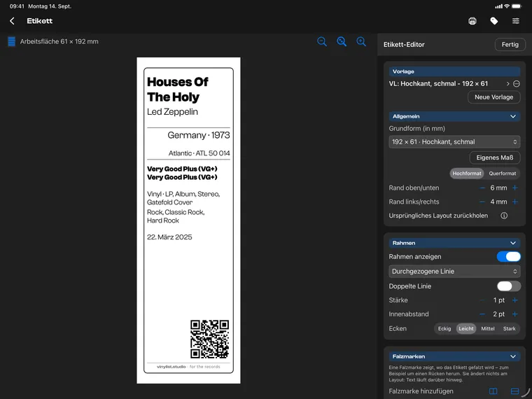Open the printer icon in top bar
The width and height of the screenshot is (532, 399).
pyautogui.click(x=472, y=21)
